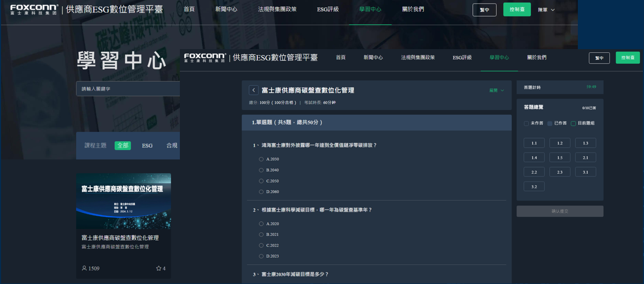
Task: Jump to question 2.1 in answer overview
Action: coord(585,158)
